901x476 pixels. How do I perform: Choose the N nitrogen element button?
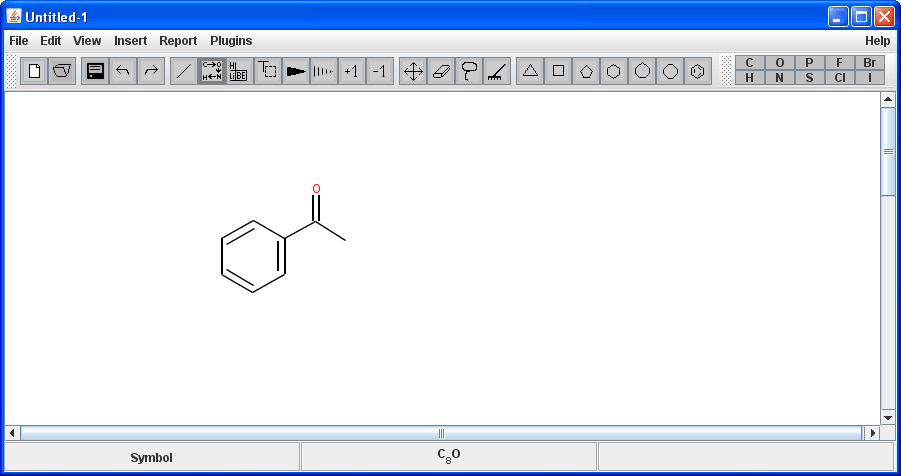(x=779, y=78)
